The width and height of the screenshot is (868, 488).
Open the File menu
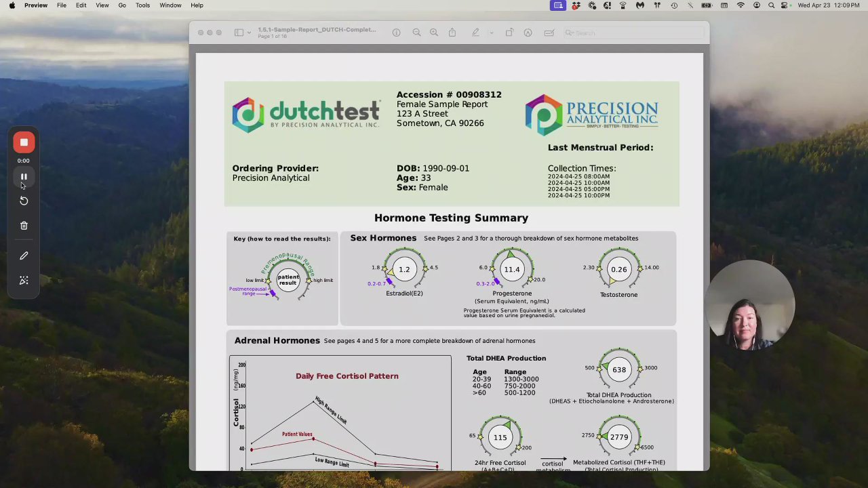62,5
